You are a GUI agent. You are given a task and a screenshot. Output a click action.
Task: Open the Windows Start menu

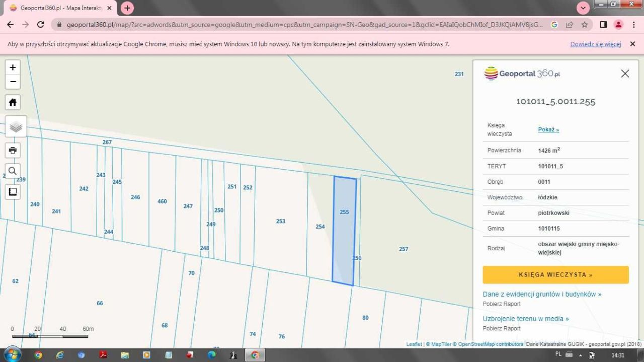tap(12, 354)
